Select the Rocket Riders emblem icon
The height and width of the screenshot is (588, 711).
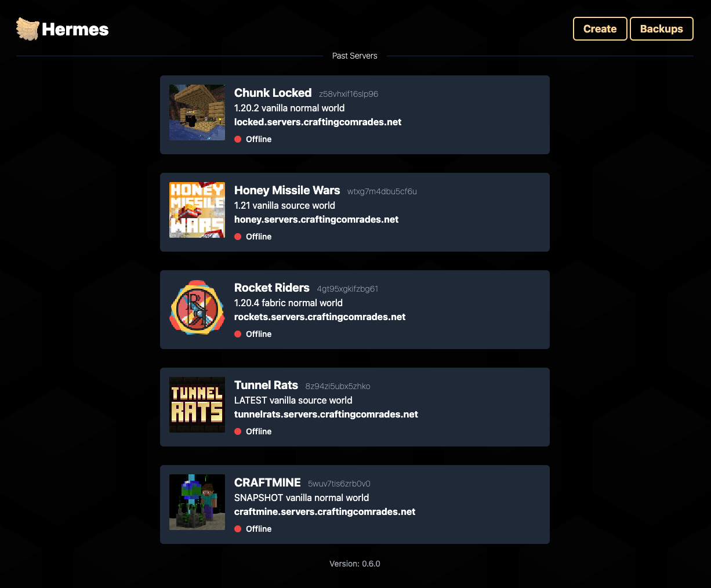tap(197, 307)
